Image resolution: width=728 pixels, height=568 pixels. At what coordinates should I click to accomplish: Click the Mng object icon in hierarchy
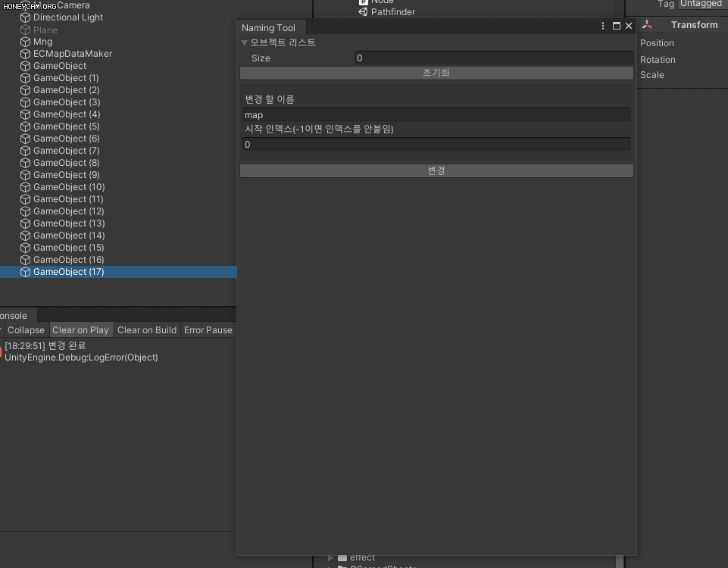(x=23, y=42)
